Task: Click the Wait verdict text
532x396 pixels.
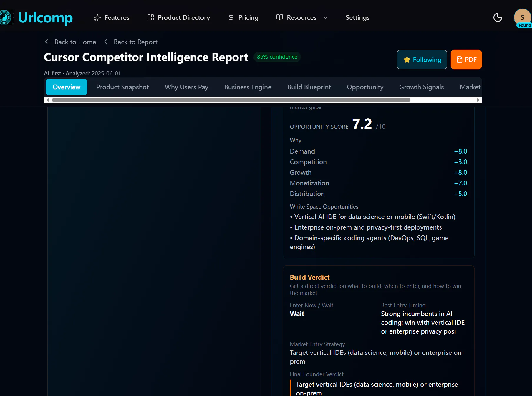Action: [x=297, y=313]
